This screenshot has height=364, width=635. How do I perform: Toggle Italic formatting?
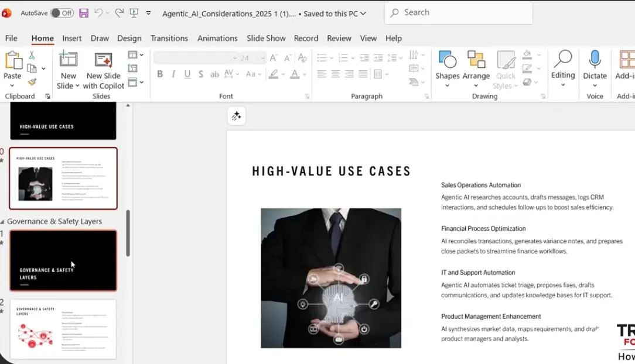pyautogui.click(x=173, y=74)
